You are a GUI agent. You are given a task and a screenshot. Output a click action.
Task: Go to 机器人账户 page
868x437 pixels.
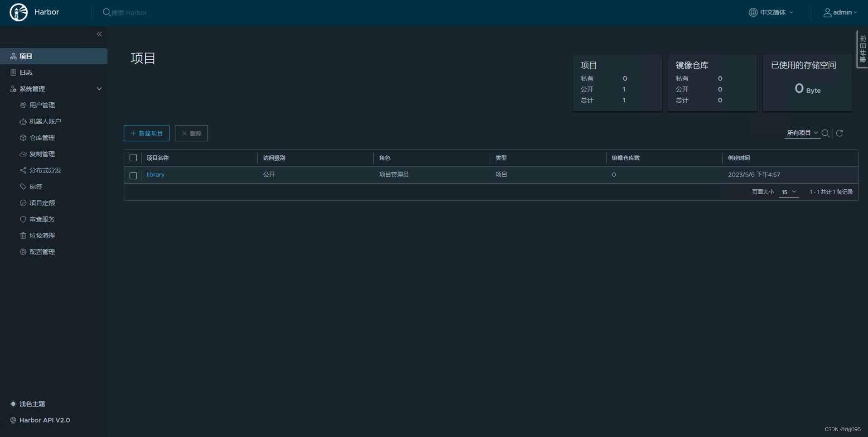click(45, 121)
